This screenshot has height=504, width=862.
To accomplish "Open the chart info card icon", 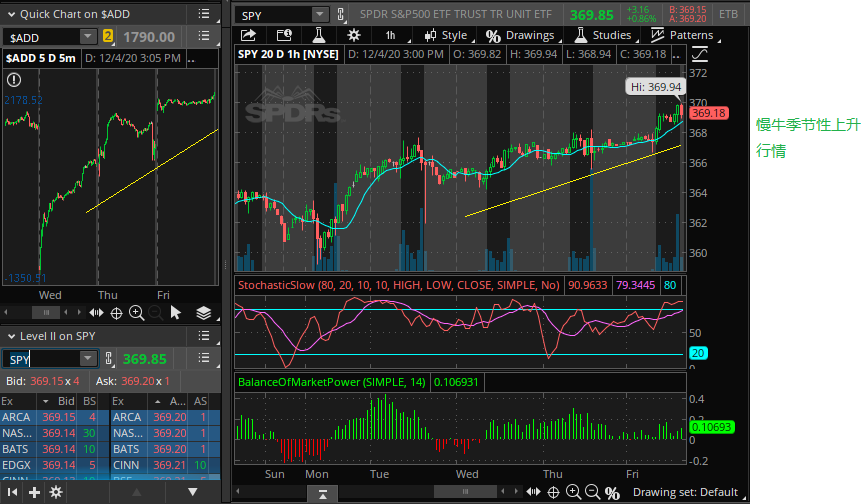I will coord(284,35).
